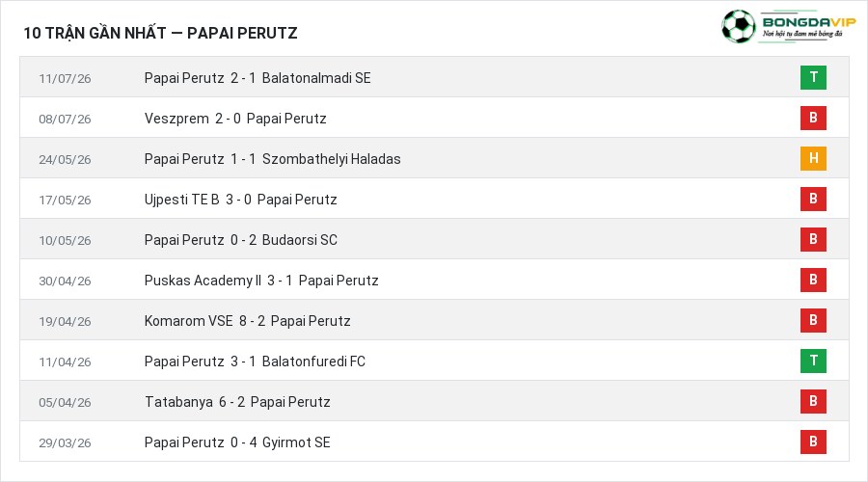The image size is (868, 482).
Task: Click red B badge for Gyirmot SE match
Action: tap(813, 442)
